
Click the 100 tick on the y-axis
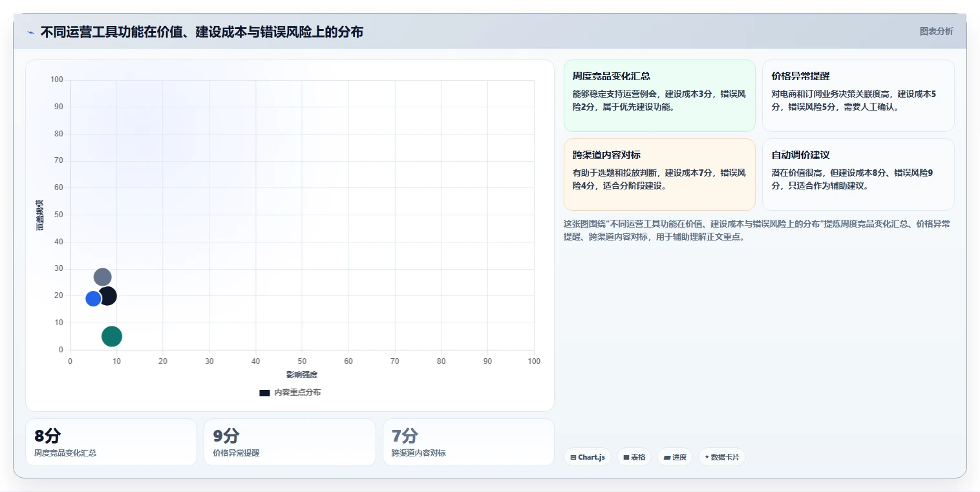pyautogui.click(x=57, y=80)
